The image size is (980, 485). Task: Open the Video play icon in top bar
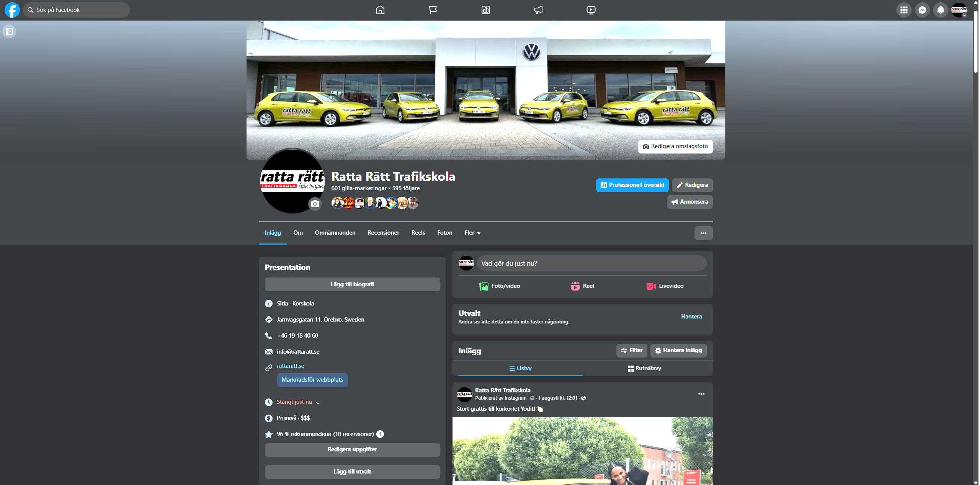[x=591, y=10]
